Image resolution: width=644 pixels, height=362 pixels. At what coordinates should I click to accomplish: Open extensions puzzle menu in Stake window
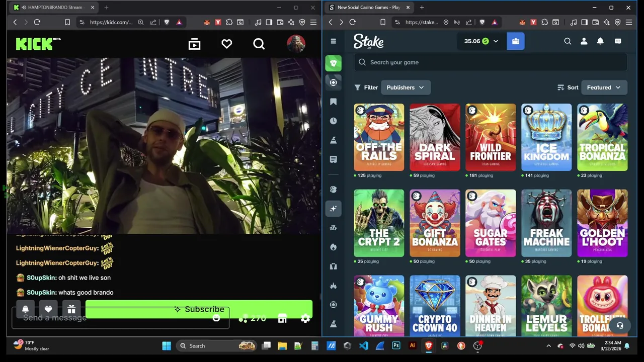click(x=544, y=22)
